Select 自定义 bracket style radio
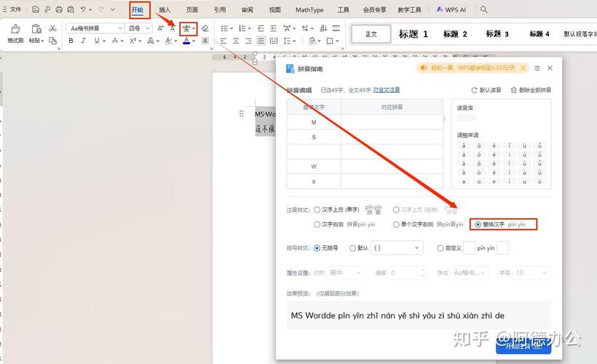The height and width of the screenshot is (364, 597). click(x=440, y=248)
